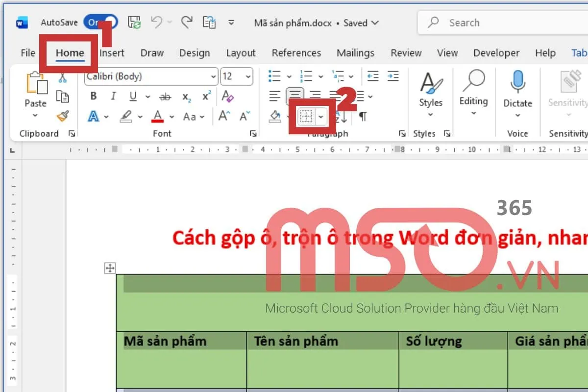
Task: Apply strikethrough formatting
Action: [x=166, y=97]
